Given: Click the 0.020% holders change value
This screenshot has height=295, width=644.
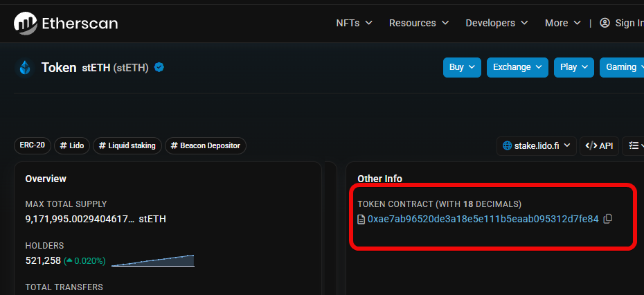Looking at the screenshot, I should point(85,261).
